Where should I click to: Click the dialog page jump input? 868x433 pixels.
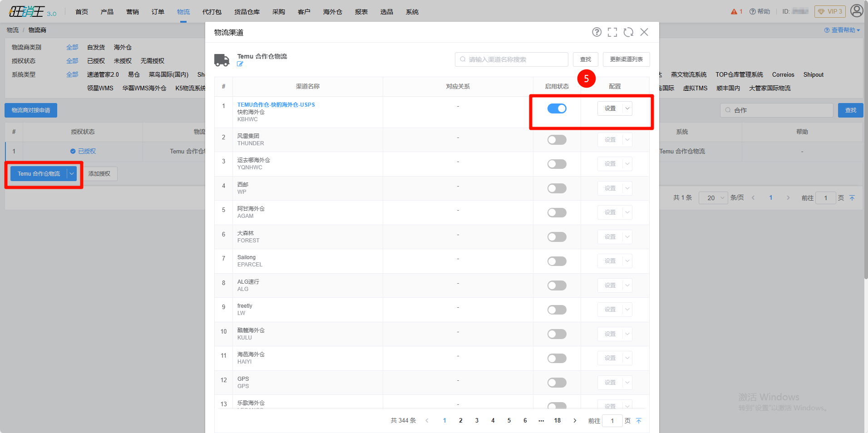click(612, 421)
